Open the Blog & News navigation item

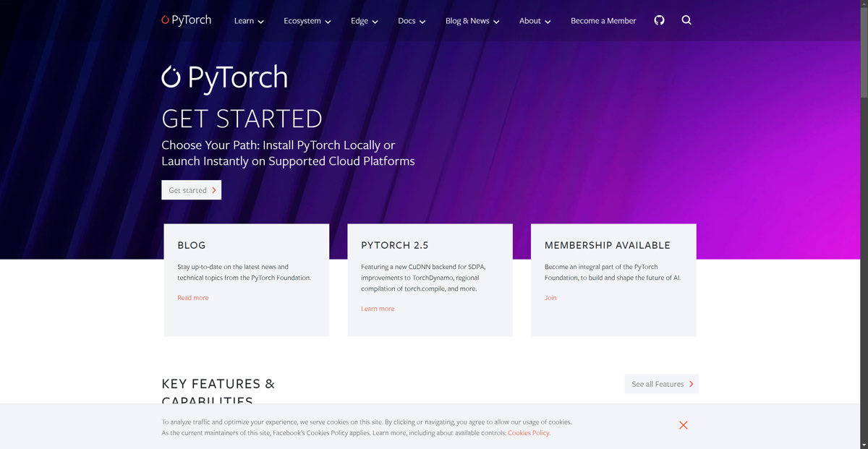pos(467,20)
